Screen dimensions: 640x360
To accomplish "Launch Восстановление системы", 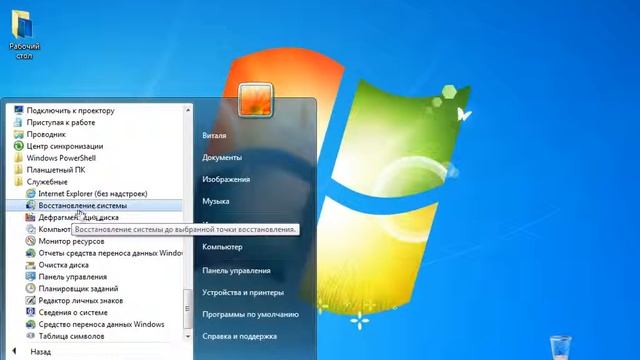I will [x=94, y=205].
